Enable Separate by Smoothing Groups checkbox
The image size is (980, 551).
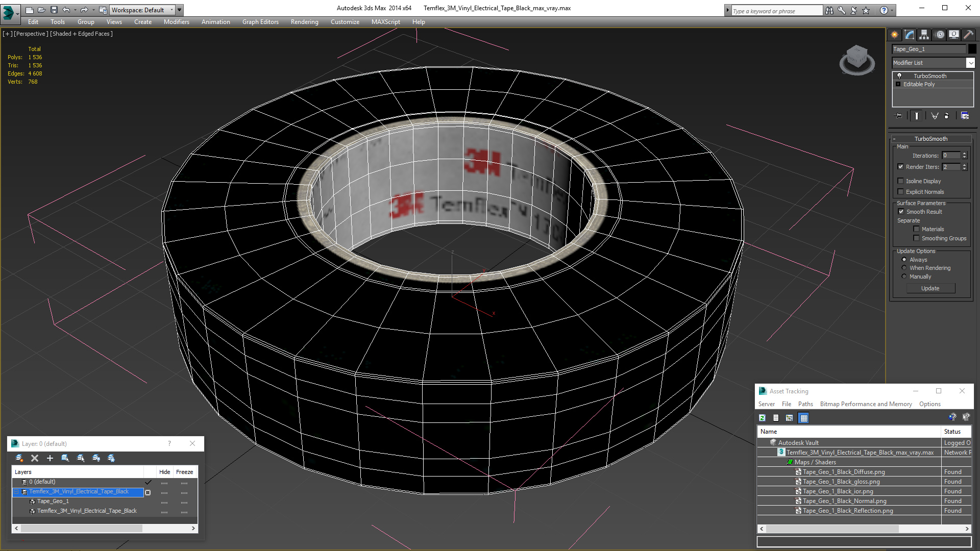[x=917, y=238]
